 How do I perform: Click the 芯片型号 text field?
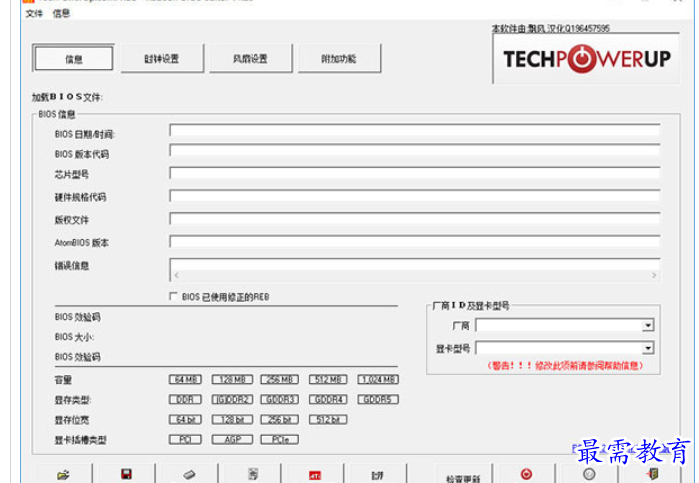point(415,173)
